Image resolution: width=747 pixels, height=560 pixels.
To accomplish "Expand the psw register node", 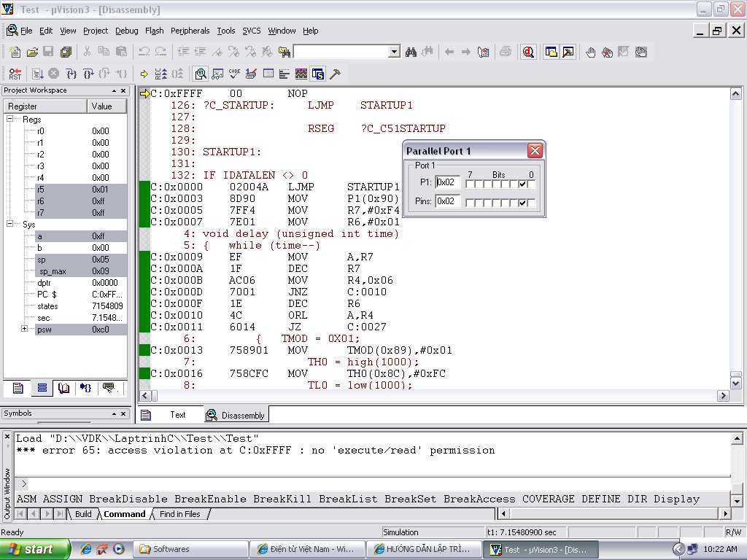I will point(24,329).
